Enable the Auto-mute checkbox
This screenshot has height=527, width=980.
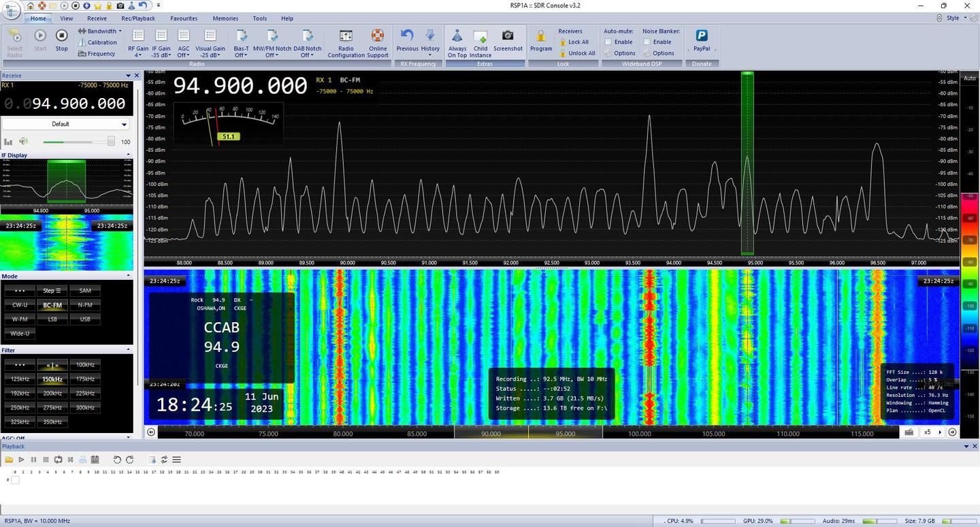pos(608,42)
